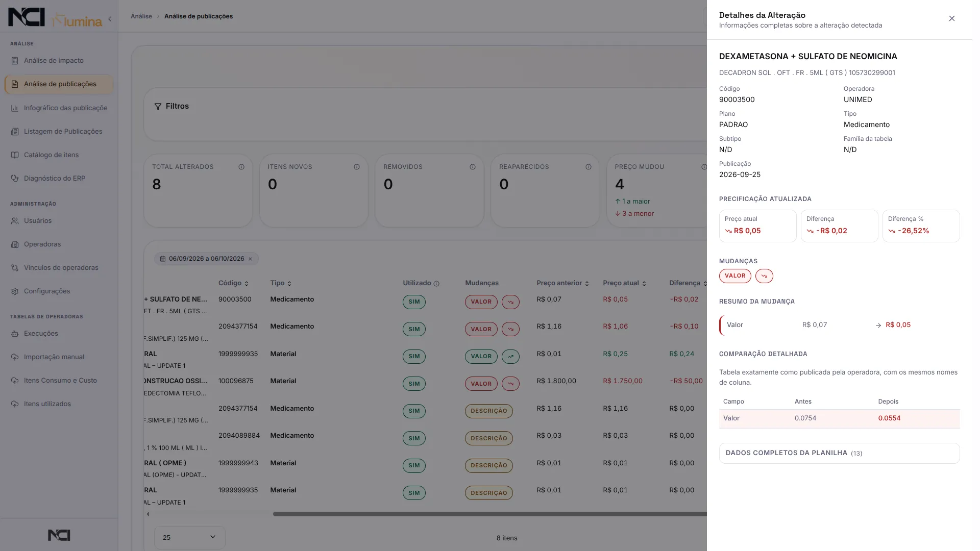
Task: Click VALOR badge in the code 2094377154 row
Action: tap(481, 329)
